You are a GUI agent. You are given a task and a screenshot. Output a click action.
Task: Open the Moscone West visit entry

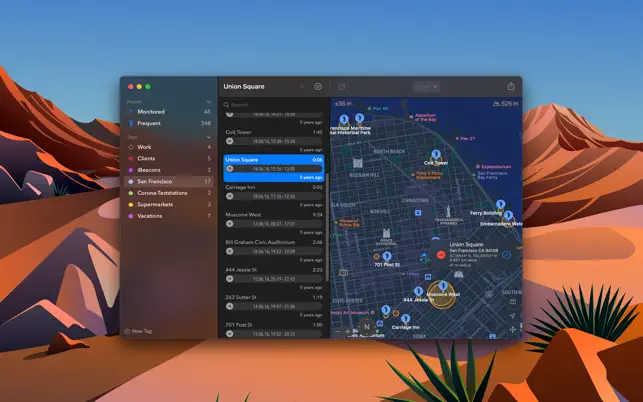click(x=274, y=223)
